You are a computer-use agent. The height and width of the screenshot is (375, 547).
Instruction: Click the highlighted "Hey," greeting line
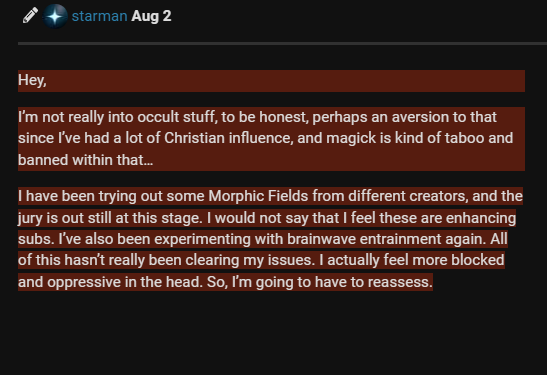click(x=271, y=81)
